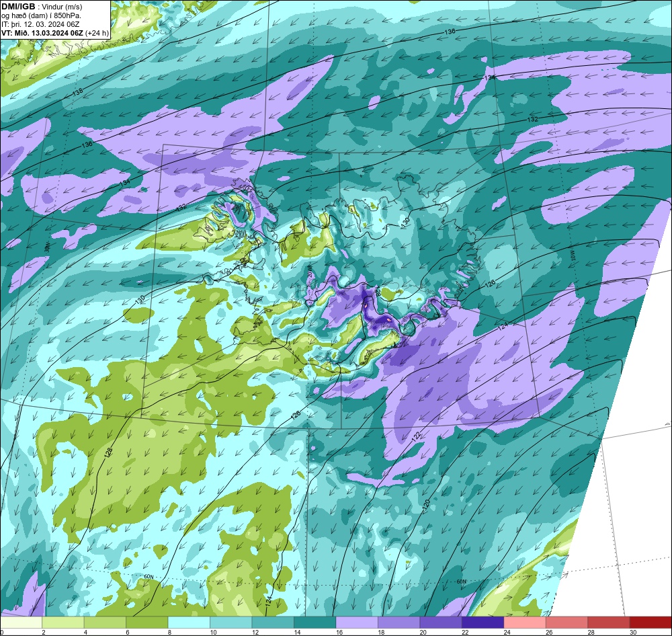The image size is (672, 636).
Task: Select the 'IT: þri. 12. 03. 2024 06Z' line
Action: pos(40,24)
